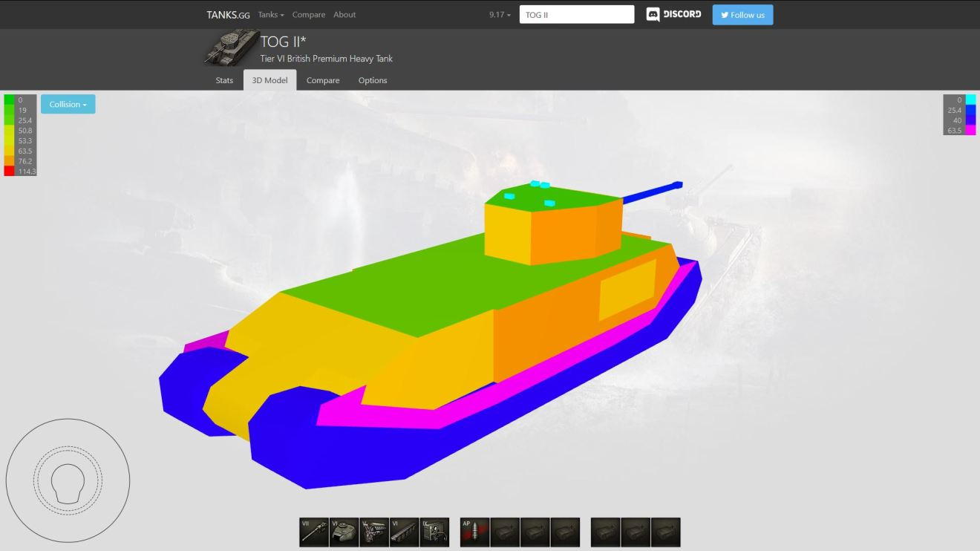Click the first empty equipment slot after AP shell
The width and height of the screenshot is (980, 551).
click(x=505, y=532)
